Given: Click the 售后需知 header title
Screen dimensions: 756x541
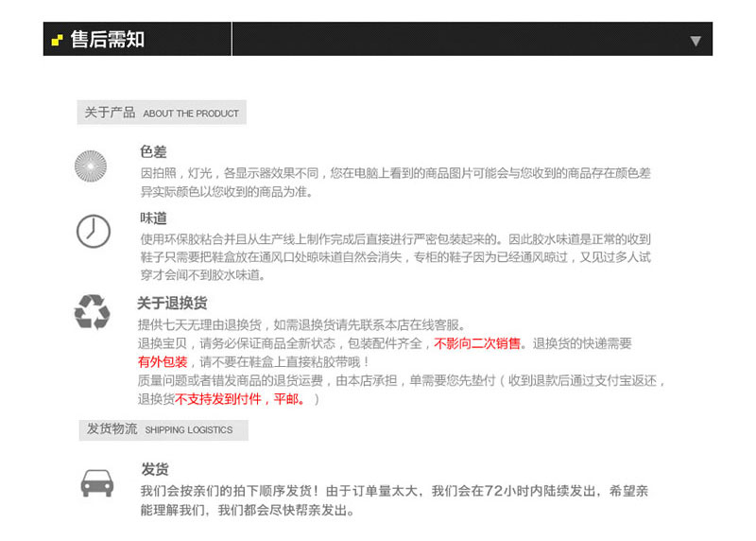Looking at the screenshot, I should click(x=108, y=40).
